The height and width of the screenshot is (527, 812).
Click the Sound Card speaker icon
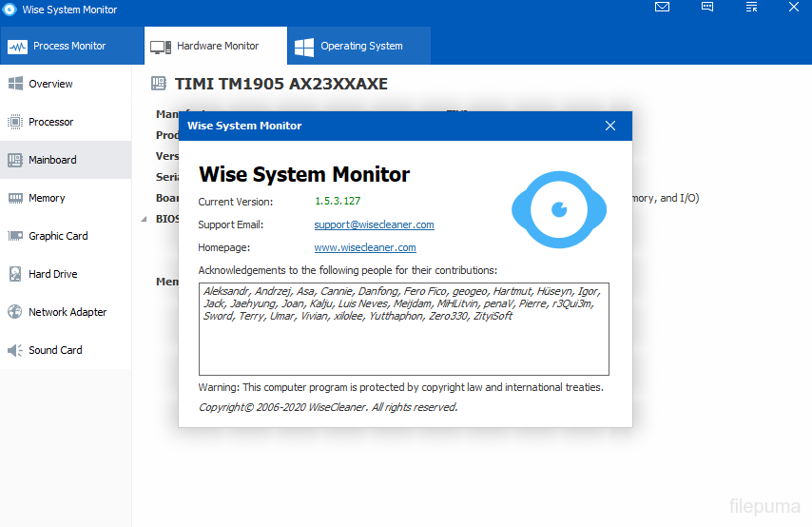click(15, 350)
